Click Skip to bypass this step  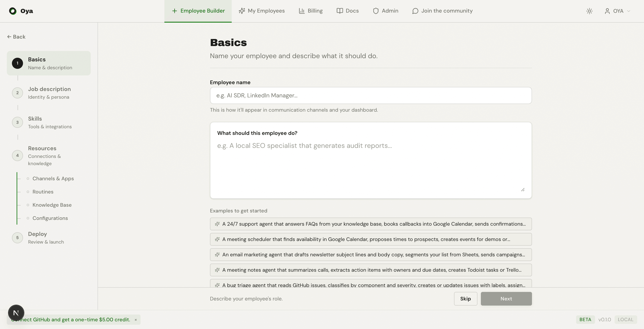click(465, 299)
